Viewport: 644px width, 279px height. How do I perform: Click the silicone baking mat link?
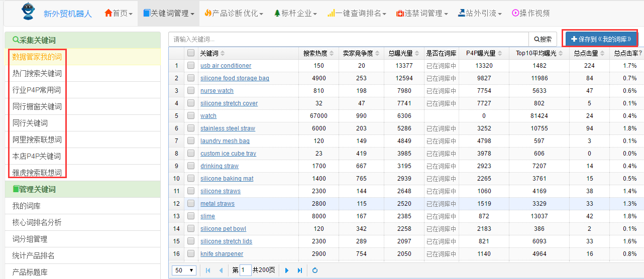pos(227,179)
